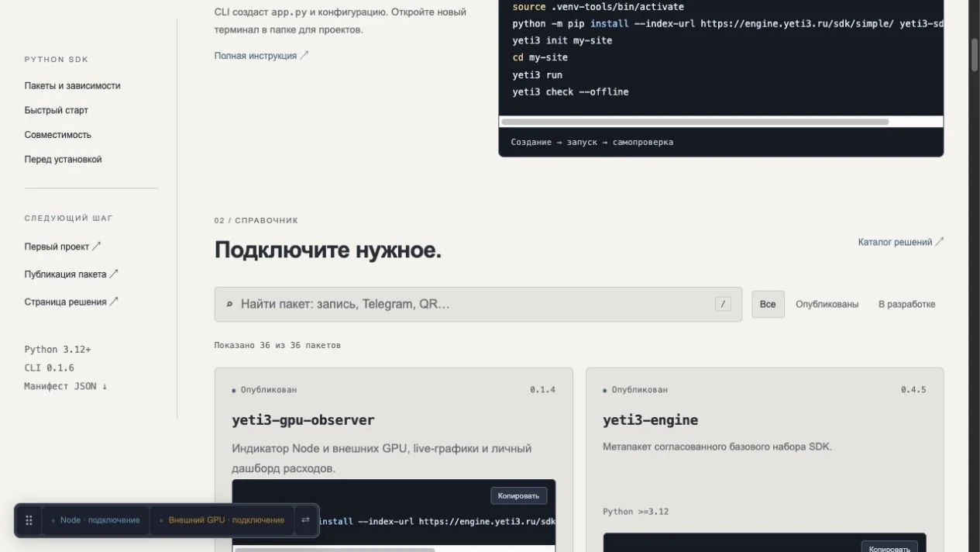Open the Страница решения link
The width and height of the screenshot is (980, 552).
[x=71, y=302]
